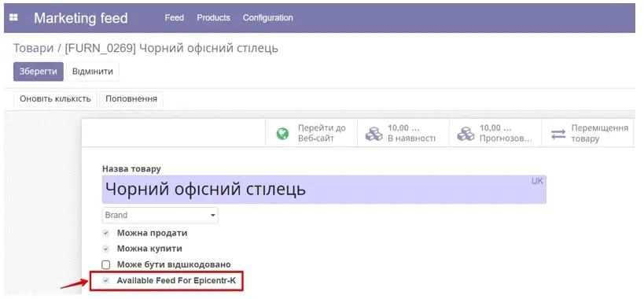Click the Оновіть кількість button
Viewport: 644px width, 299px height.
click(x=56, y=99)
